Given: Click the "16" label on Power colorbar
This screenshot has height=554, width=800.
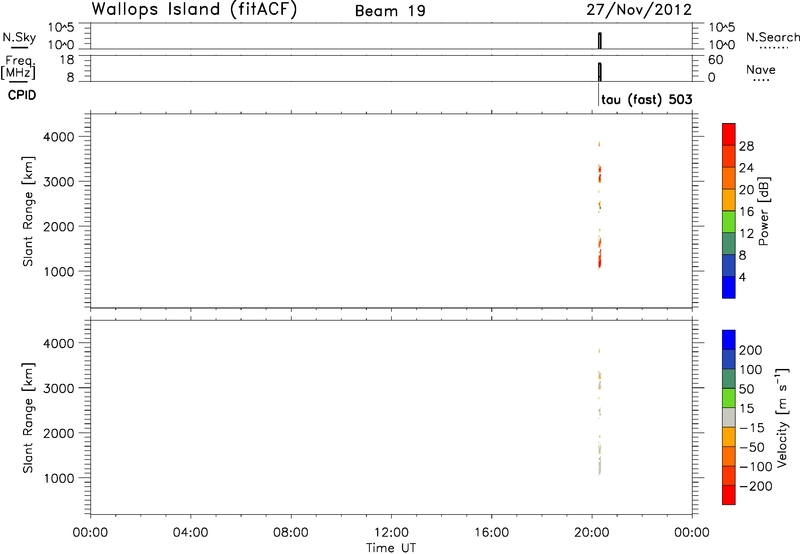Looking at the screenshot, I should 746,212.
